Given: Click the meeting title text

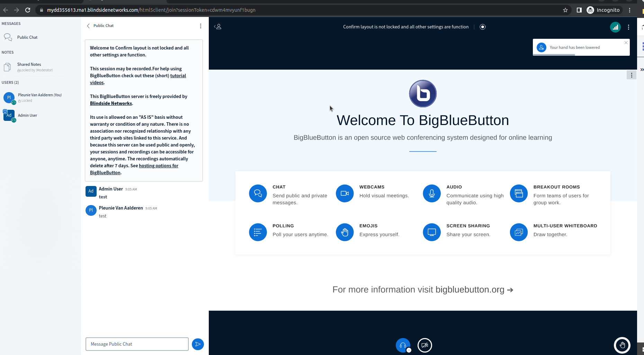Looking at the screenshot, I should [x=406, y=27].
